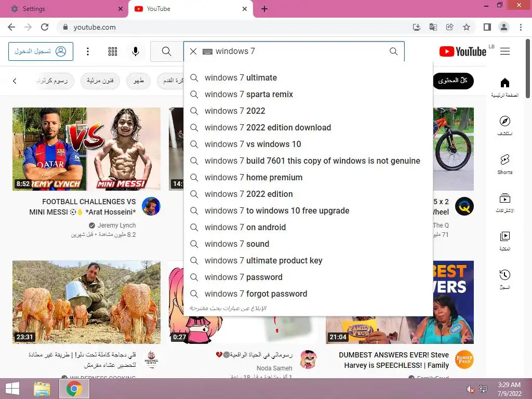Image resolution: width=532 pixels, height=399 pixels.
Task: Select suggestion 'windows 7 vs windows 10'
Action: (308, 144)
